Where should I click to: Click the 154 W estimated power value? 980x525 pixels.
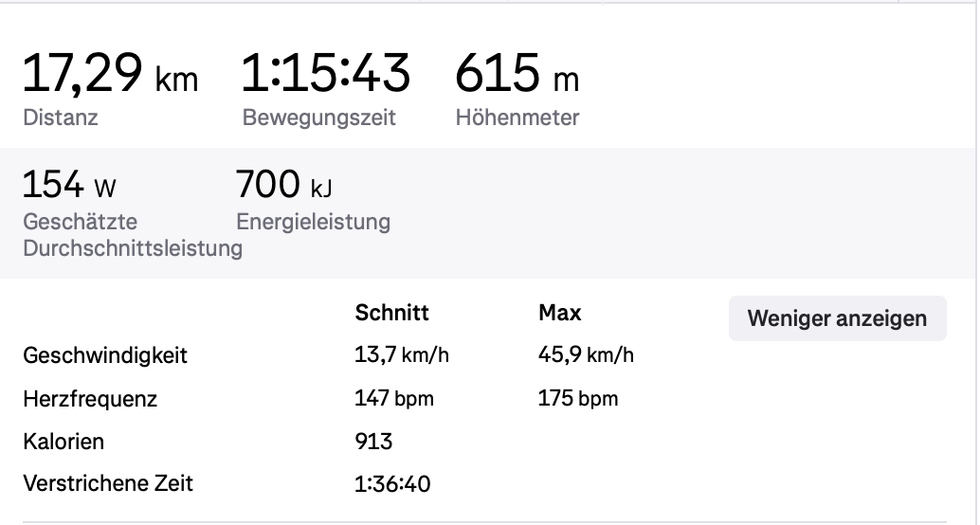[70, 184]
